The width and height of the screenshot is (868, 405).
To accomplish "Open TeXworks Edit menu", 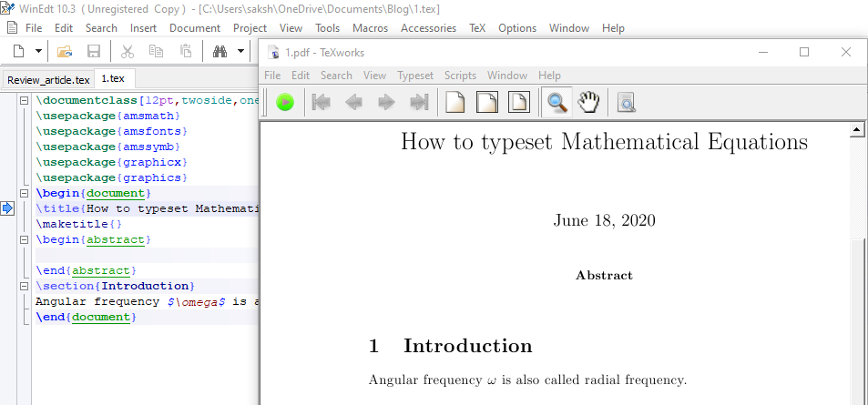I will [x=301, y=76].
